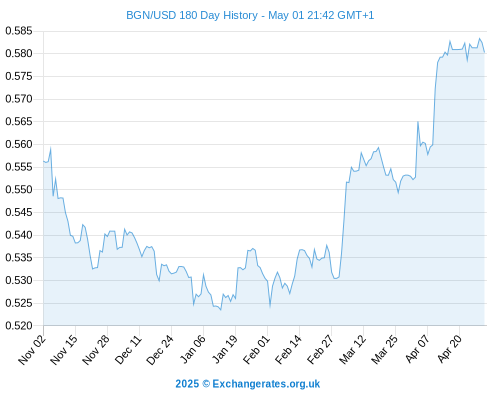The width and height of the screenshot is (495, 400).
Task: Click the Exchangerates.org.uk copyright text
Action: (x=248, y=384)
